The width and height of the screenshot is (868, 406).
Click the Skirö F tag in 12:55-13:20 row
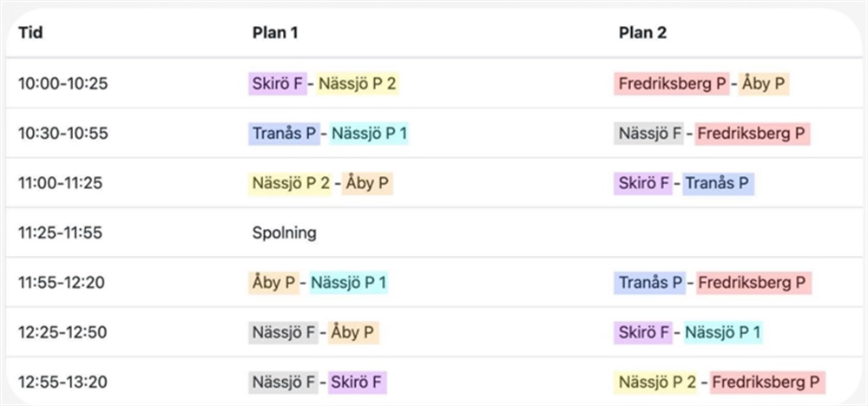click(357, 382)
